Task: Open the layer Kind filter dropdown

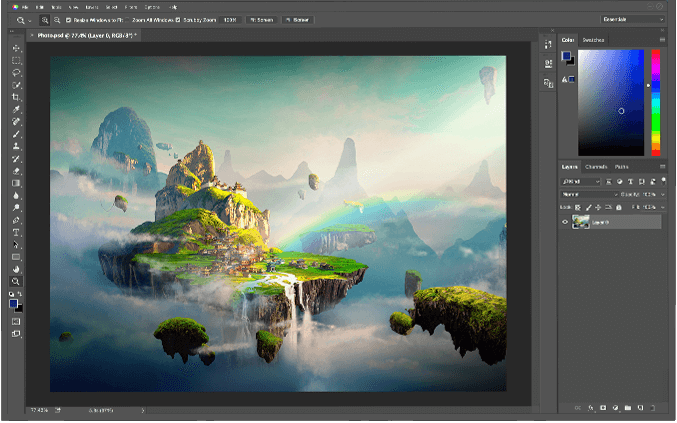Action: pyautogui.click(x=580, y=181)
